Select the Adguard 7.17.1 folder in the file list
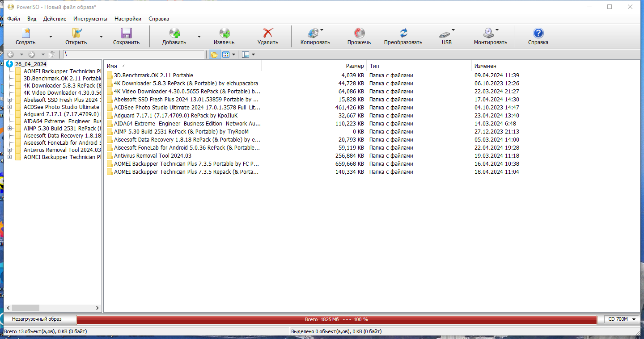644x339 pixels. point(176,115)
